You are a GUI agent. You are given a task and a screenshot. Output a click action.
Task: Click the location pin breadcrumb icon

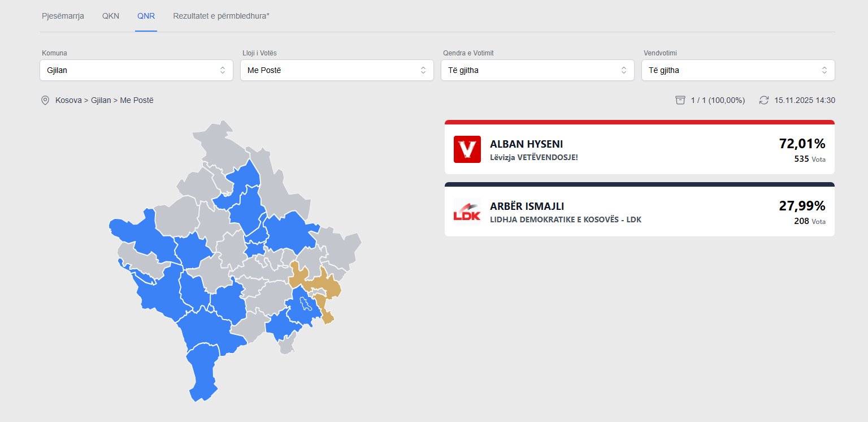pyautogui.click(x=45, y=100)
